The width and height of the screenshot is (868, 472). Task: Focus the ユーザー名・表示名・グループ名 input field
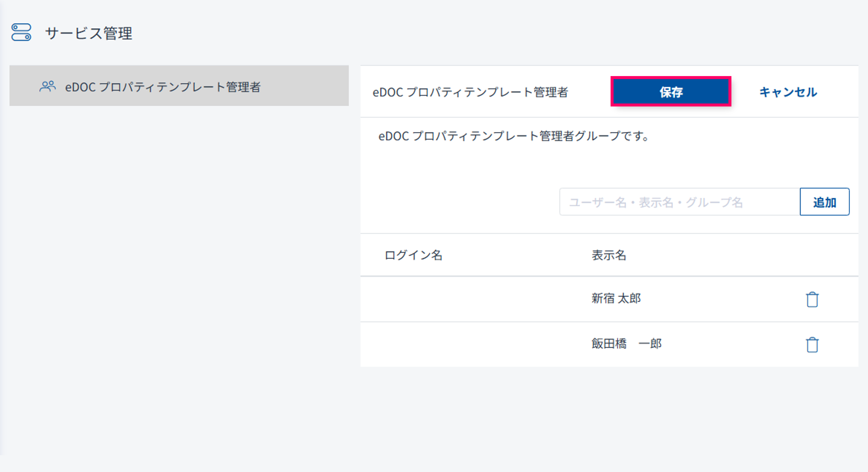click(x=679, y=202)
